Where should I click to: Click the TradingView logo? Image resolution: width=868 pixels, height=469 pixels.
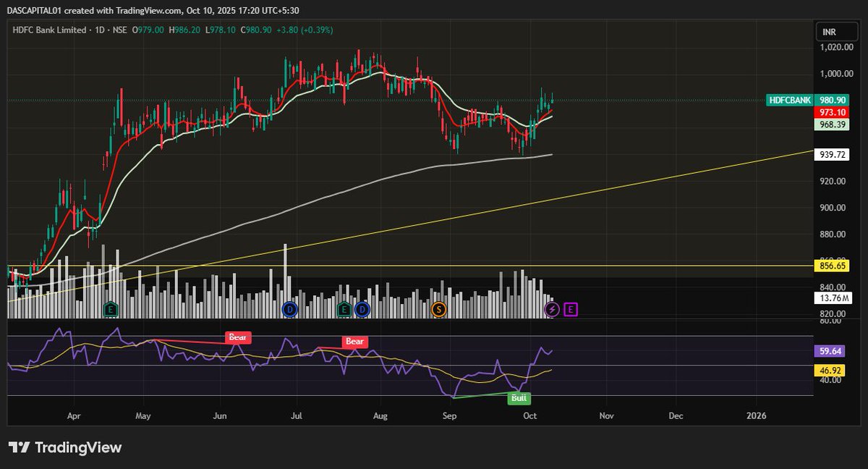(64, 448)
